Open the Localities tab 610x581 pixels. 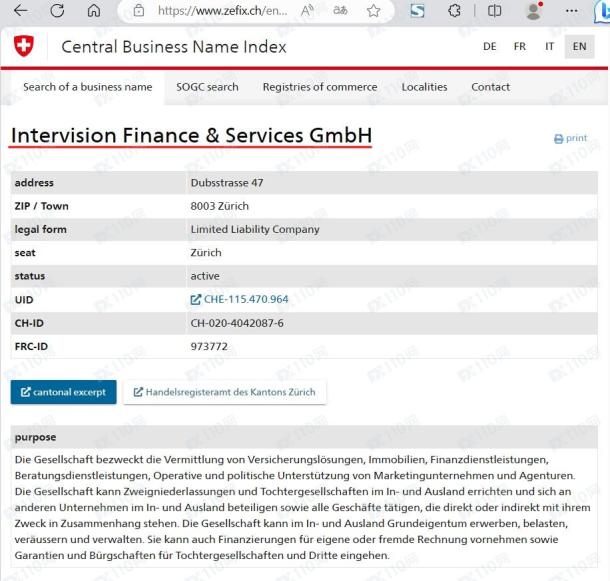tap(424, 87)
